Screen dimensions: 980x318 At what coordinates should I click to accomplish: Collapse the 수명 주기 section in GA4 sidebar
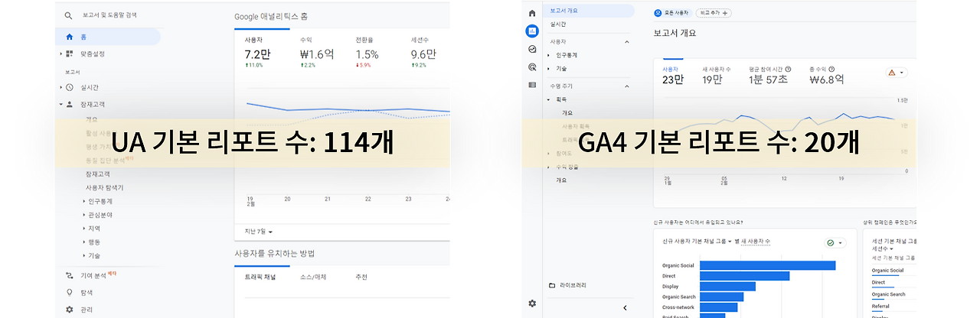tap(627, 86)
